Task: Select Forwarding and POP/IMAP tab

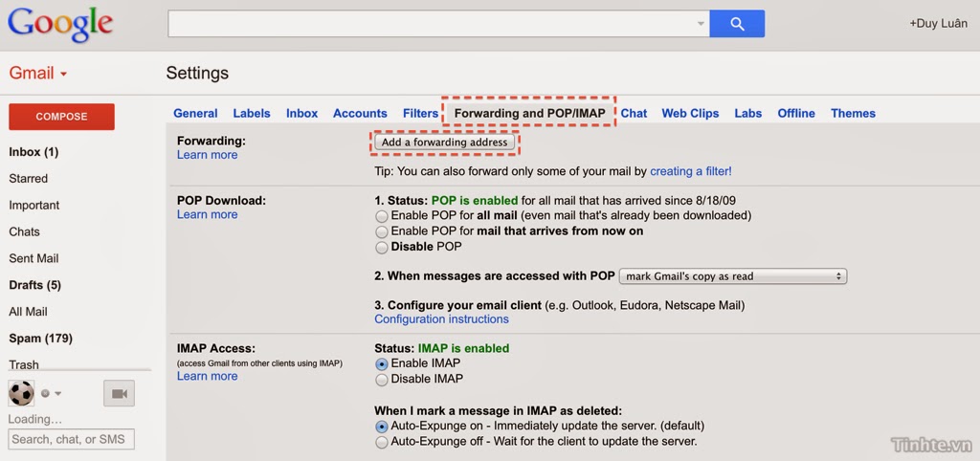Action: click(529, 113)
